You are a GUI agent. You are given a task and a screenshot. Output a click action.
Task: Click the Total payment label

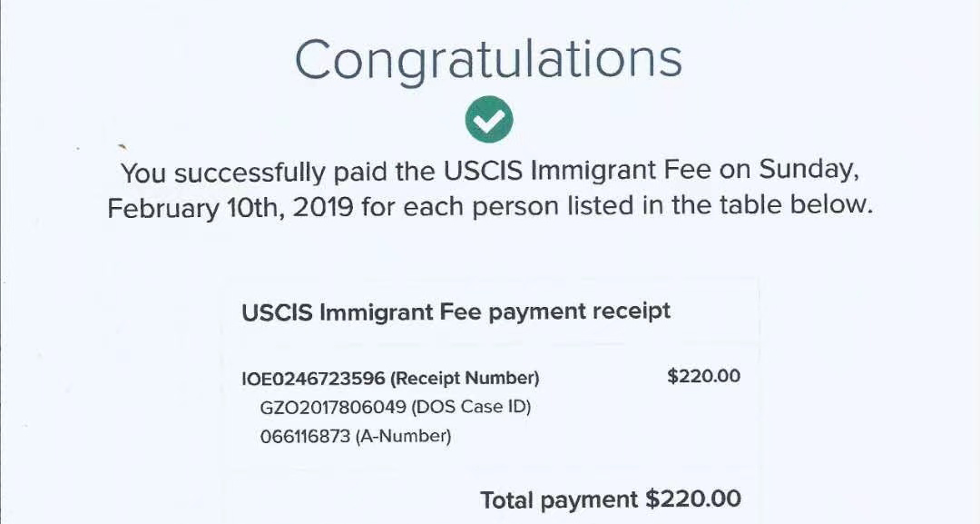(559, 500)
